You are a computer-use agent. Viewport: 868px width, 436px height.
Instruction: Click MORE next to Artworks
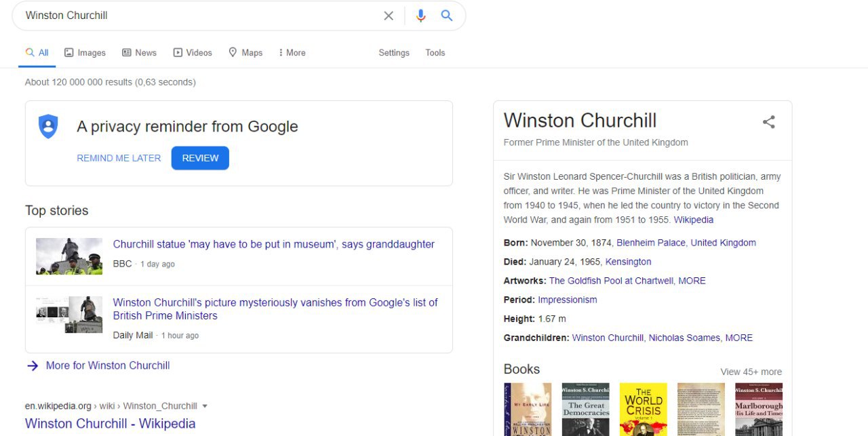coord(692,281)
